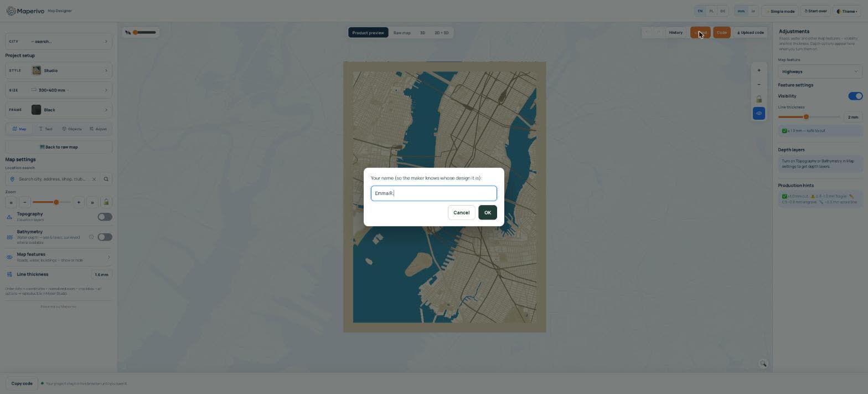Adjust the map opacity slider at top-left
This screenshot has width=868, height=394.
(145, 32)
